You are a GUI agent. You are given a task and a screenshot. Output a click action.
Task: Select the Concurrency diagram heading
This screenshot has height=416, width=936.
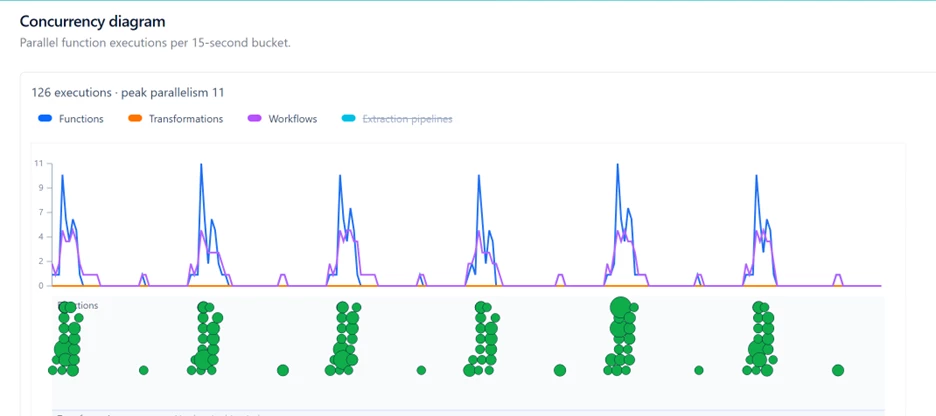[x=93, y=21]
